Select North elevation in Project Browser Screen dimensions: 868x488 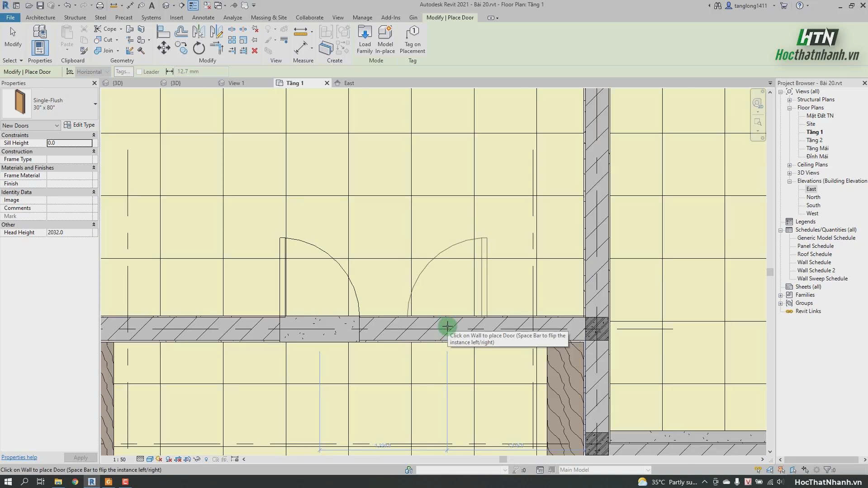coord(813,197)
